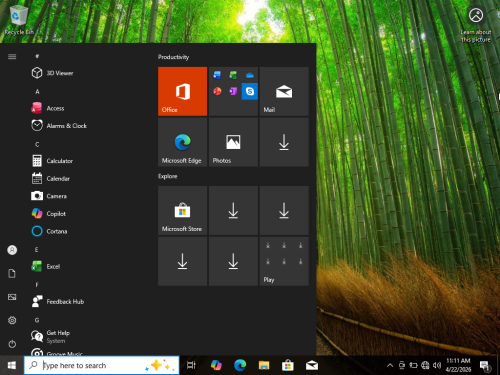Open the Power options icon
The height and width of the screenshot is (375, 500).
pos(12,344)
